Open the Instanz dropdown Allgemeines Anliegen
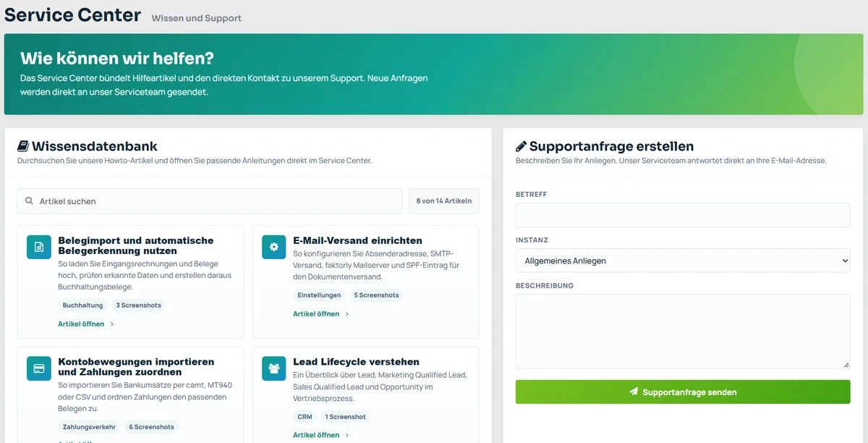 click(683, 261)
